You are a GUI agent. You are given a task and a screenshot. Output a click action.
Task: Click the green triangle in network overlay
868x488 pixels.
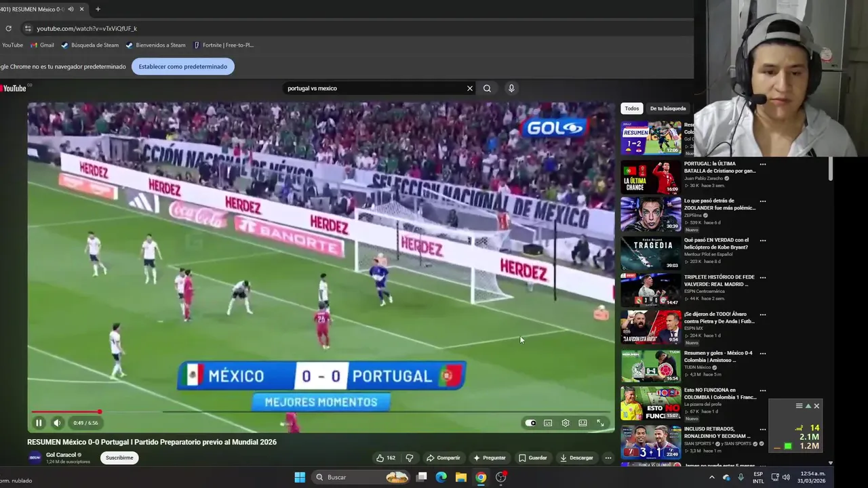point(808,406)
